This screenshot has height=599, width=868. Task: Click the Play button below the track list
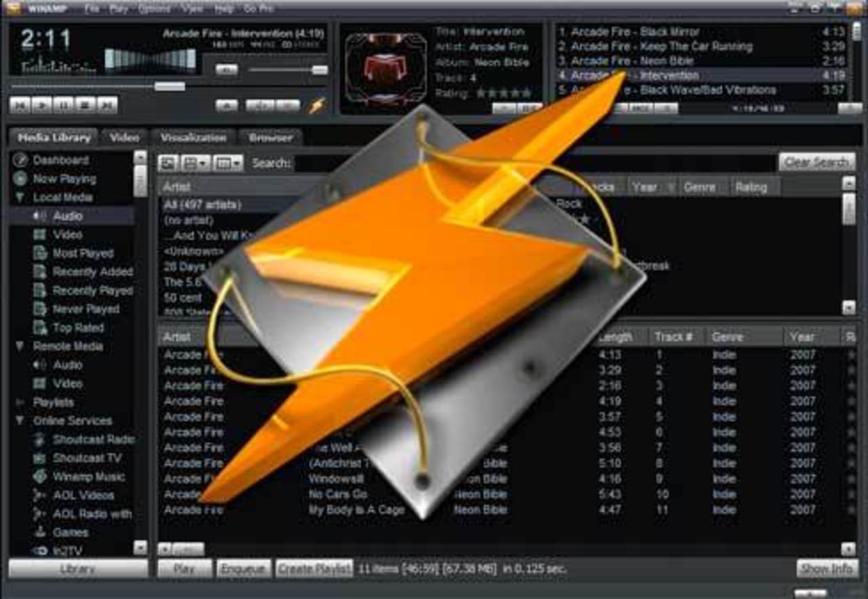pyautogui.click(x=184, y=569)
